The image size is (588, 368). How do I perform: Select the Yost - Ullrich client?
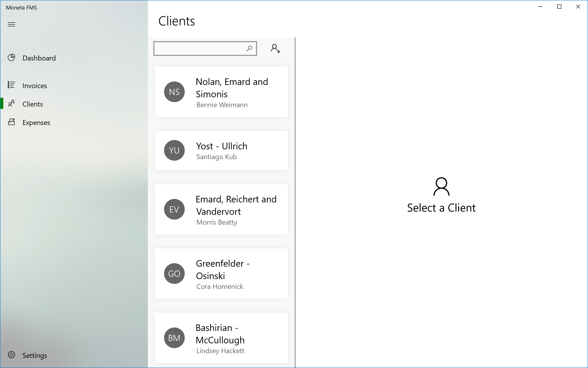pos(222,146)
